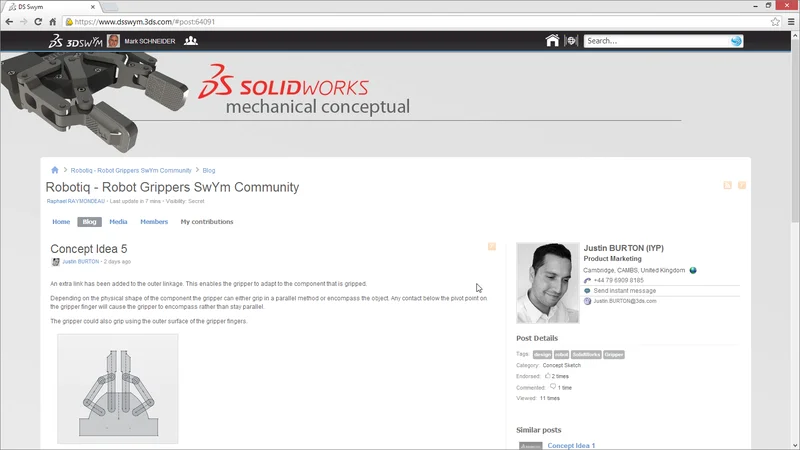Click the orange icon right of RSS
The width and height of the screenshot is (800, 450).
point(742,185)
